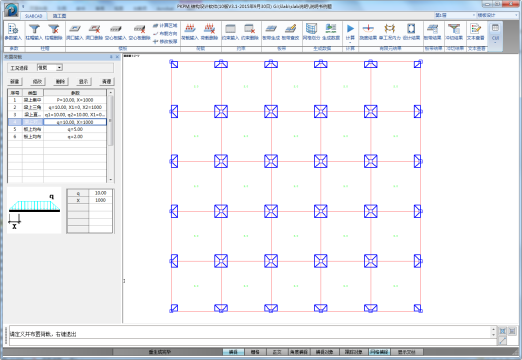View punching shear results (冲切结果) icon
Screen dimensions: 522x360
click(x=454, y=32)
